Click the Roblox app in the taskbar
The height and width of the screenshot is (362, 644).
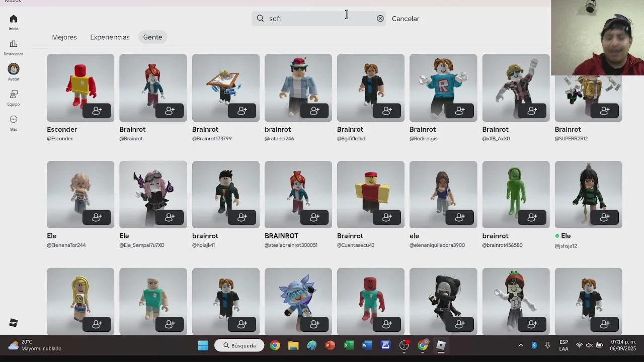click(x=441, y=345)
